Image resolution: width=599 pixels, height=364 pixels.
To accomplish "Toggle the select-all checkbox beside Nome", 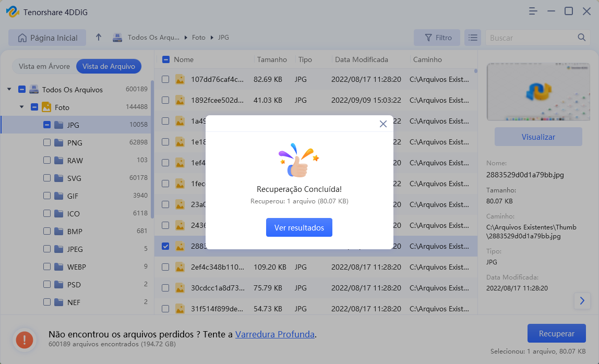I will [165, 59].
